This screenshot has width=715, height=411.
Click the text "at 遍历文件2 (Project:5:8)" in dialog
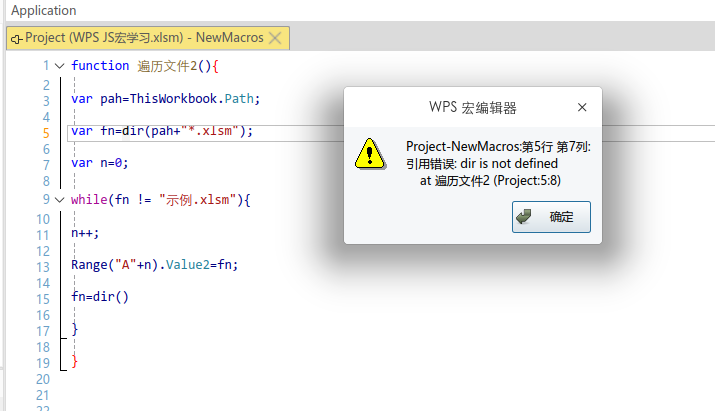490,181
